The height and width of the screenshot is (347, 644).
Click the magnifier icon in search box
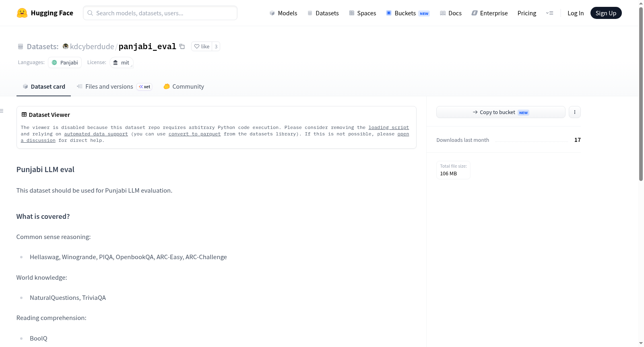pos(90,13)
